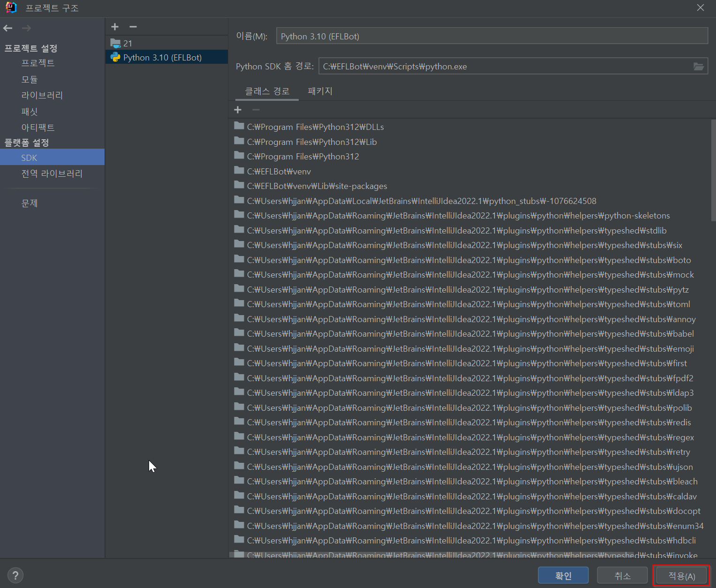Select the stubs\polib path row
The width and height of the screenshot is (716, 588).
(x=470, y=407)
